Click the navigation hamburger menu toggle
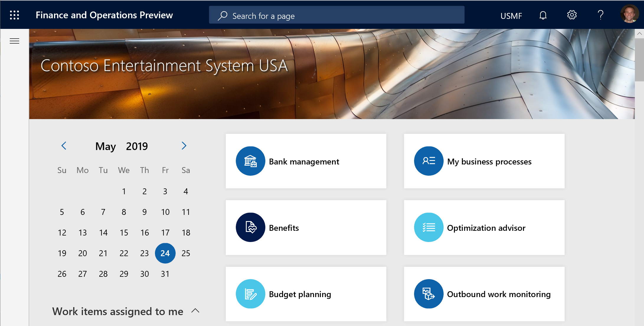This screenshot has width=644, height=326. [x=14, y=41]
